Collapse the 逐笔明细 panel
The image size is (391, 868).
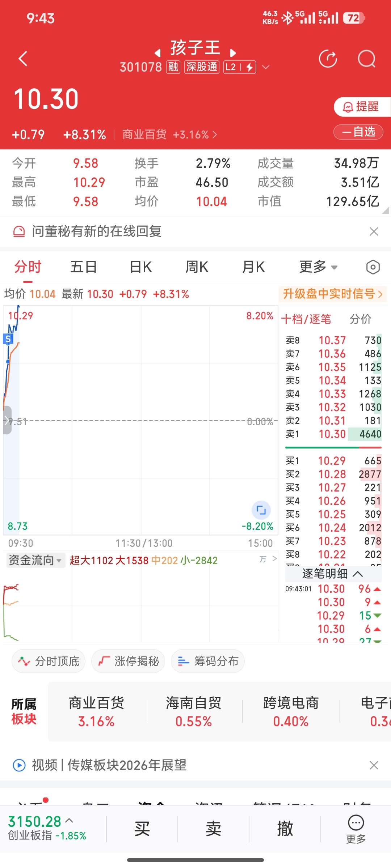coord(333,574)
